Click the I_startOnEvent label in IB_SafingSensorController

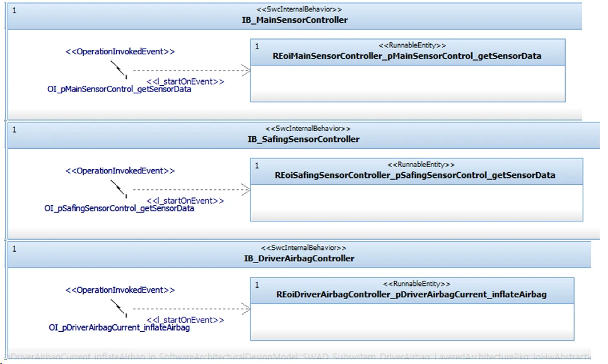[185, 201]
